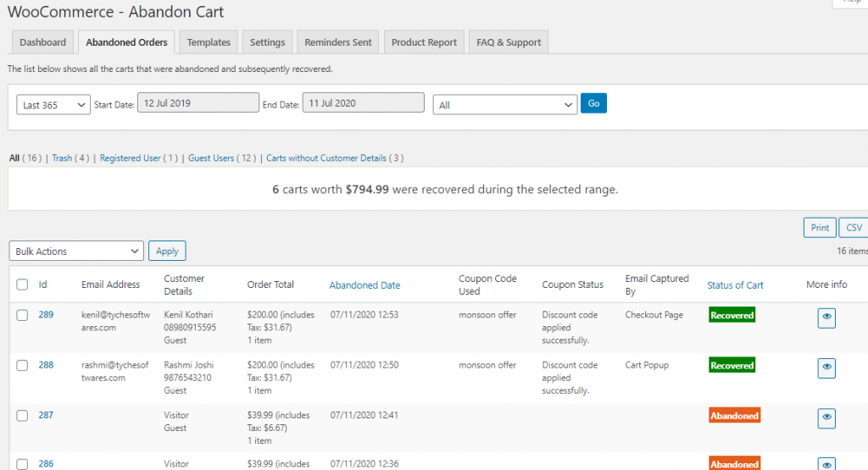Viewport: 868px width, 470px height.
Task: Open the Last 365 date range dropdown
Action: [x=53, y=105]
